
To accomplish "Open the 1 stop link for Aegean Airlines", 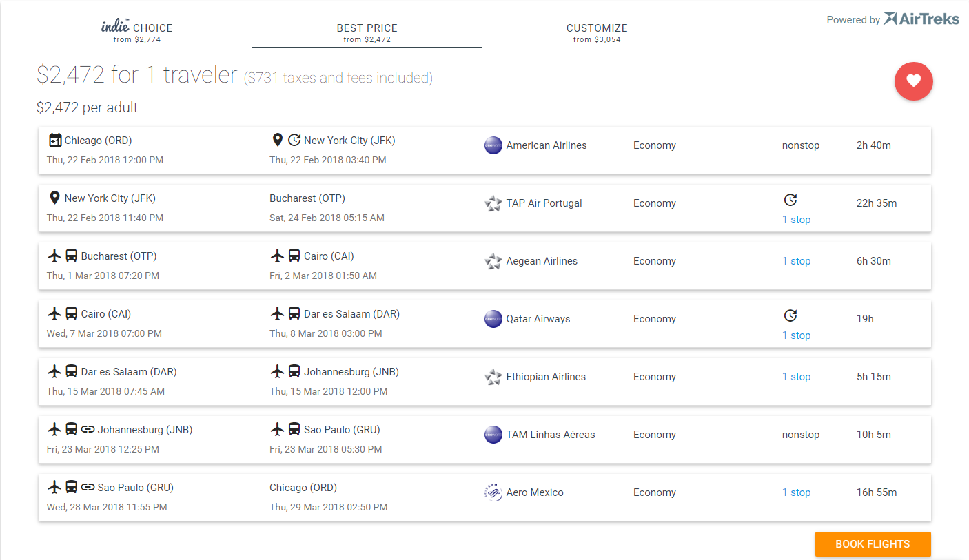I will coord(796,261).
